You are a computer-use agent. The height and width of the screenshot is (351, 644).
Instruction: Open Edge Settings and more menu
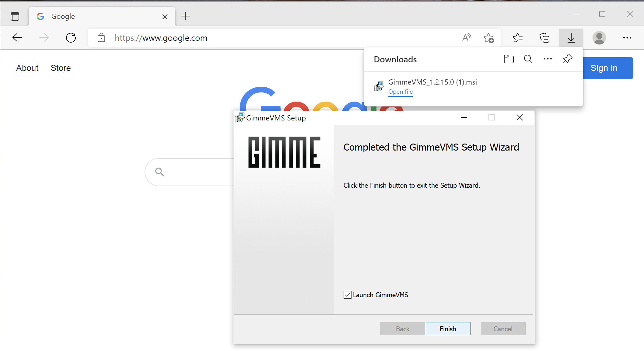(x=627, y=38)
